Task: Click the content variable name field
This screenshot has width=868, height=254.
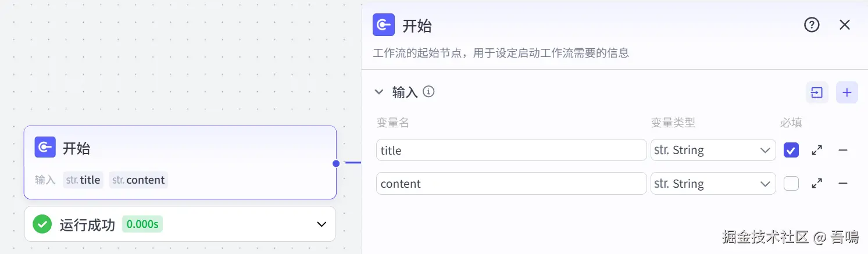Action: click(x=511, y=184)
